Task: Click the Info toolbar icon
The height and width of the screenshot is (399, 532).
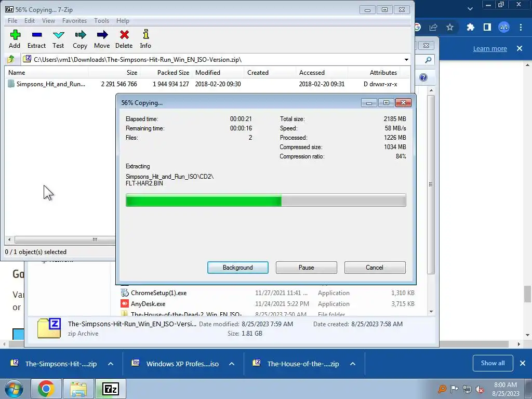Action: click(x=145, y=34)
